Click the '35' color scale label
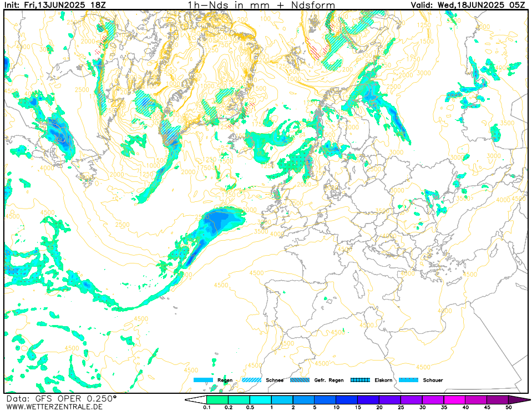 [x=444, y=408]
